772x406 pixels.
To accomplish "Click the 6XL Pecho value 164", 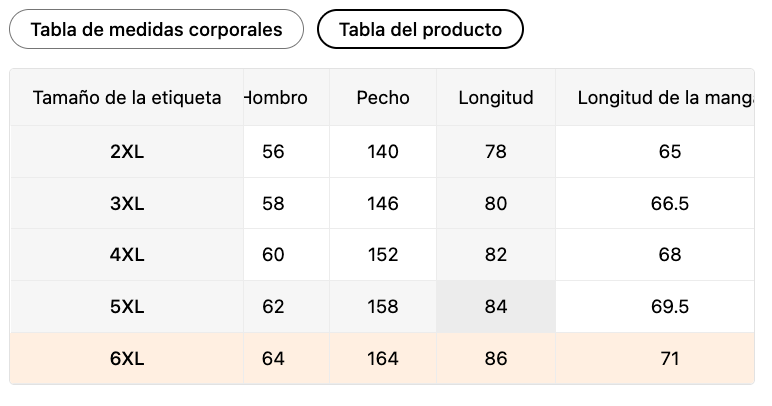I will (x=383, y=358).
